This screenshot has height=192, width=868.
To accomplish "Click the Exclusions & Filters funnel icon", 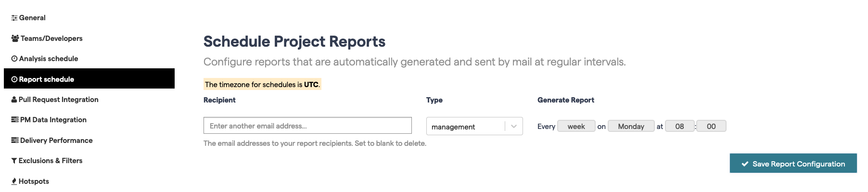I will point(14,161).
